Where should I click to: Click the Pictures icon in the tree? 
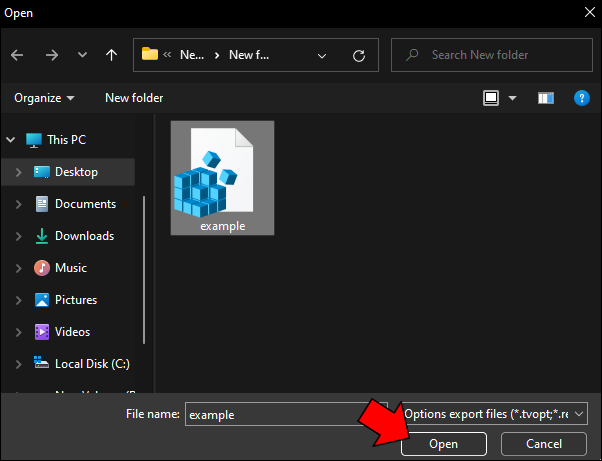(41, 300)
